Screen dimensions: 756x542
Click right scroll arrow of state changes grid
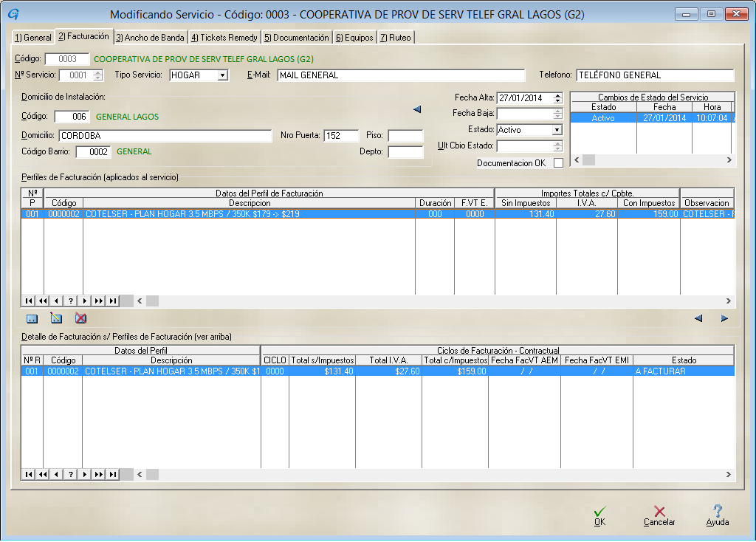click(729, 160)
